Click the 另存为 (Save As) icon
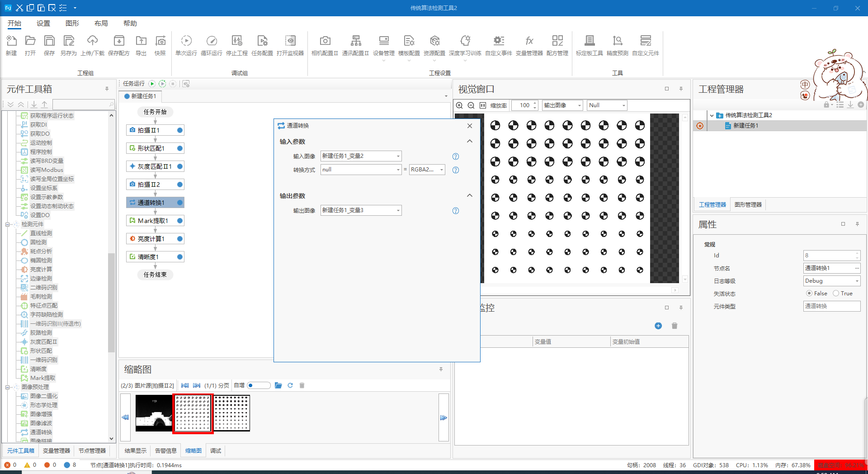Image resolution: width=868 pixels, height=474 pixels. [x=69, y=45]
